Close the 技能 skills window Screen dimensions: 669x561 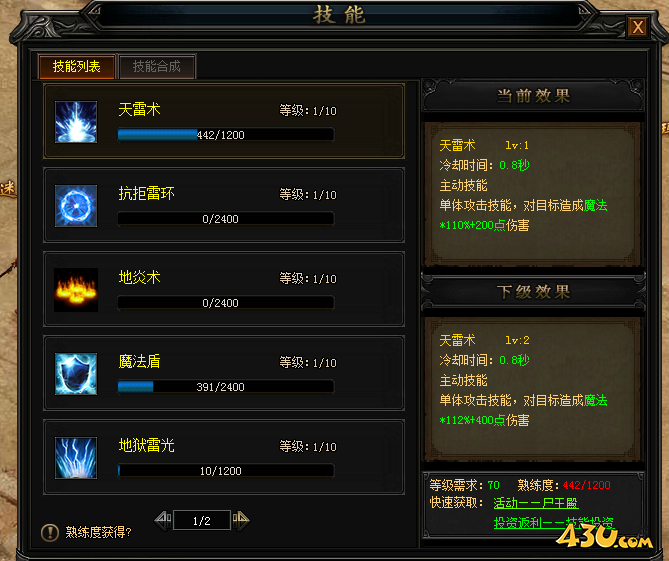click(638, 27)
